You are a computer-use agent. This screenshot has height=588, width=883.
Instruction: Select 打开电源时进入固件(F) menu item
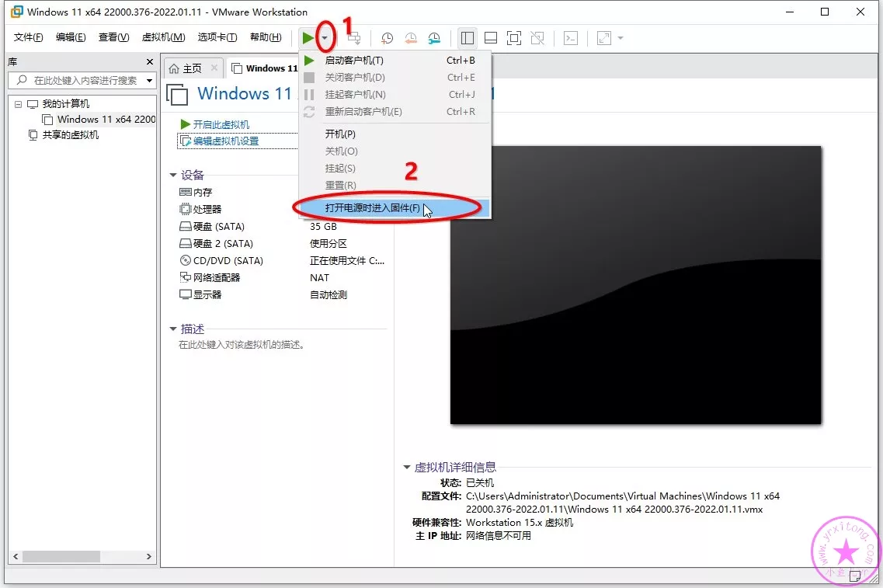coord(373,208)
